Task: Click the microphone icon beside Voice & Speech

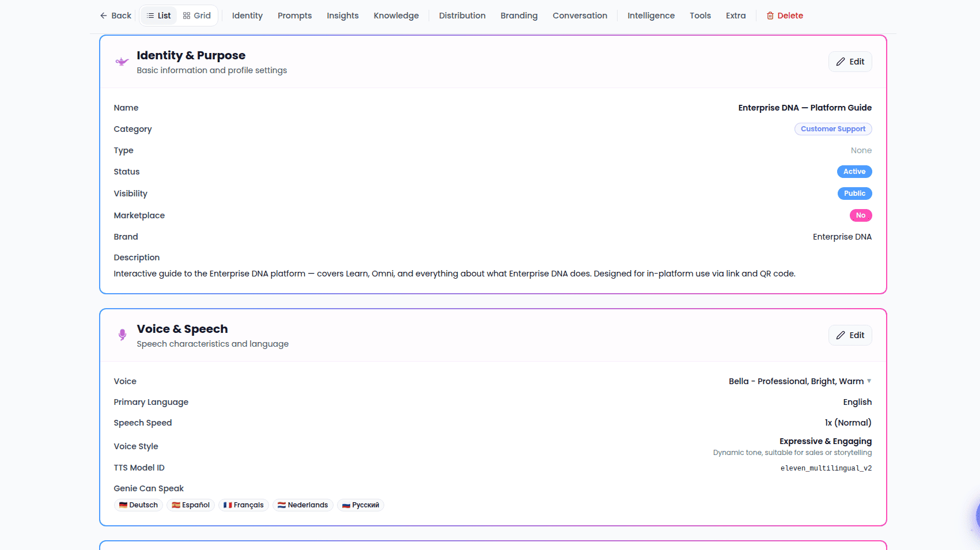Action: pos(122,335)
